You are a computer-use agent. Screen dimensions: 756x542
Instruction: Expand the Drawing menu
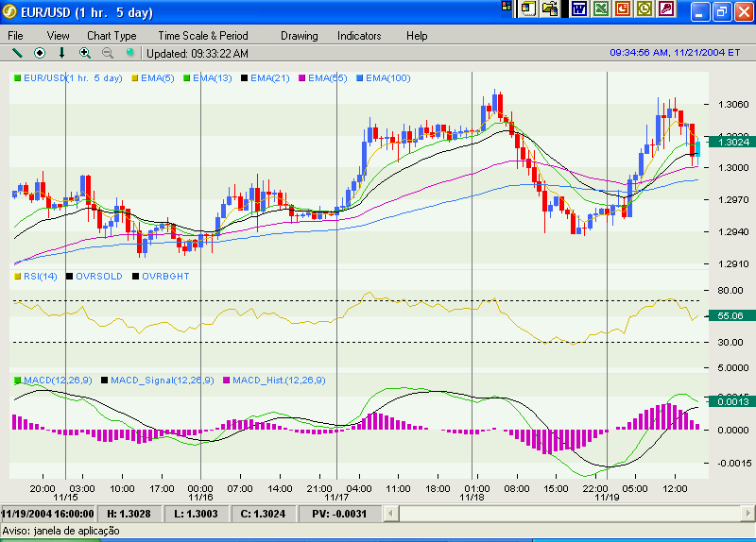click(299, 36)
